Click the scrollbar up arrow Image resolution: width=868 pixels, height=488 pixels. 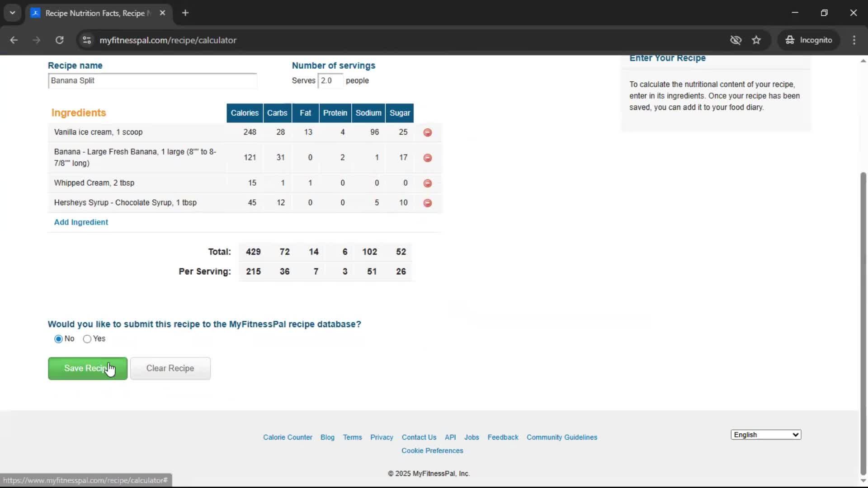click(863, 61)
